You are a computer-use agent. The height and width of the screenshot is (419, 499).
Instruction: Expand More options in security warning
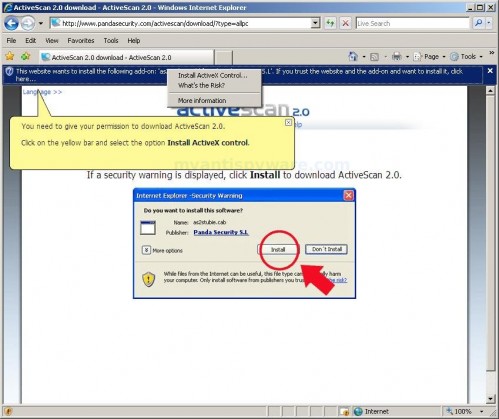click(162, 250)
